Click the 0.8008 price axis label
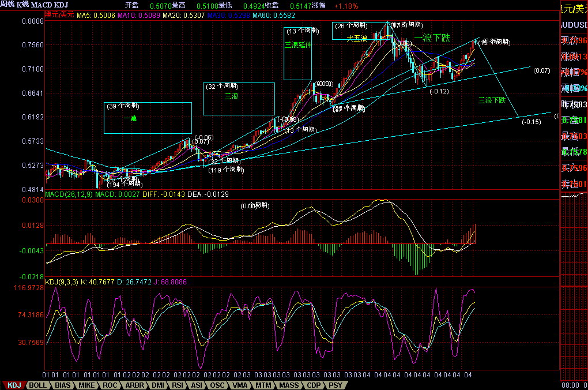588x390 pixels. coord(33,21)
